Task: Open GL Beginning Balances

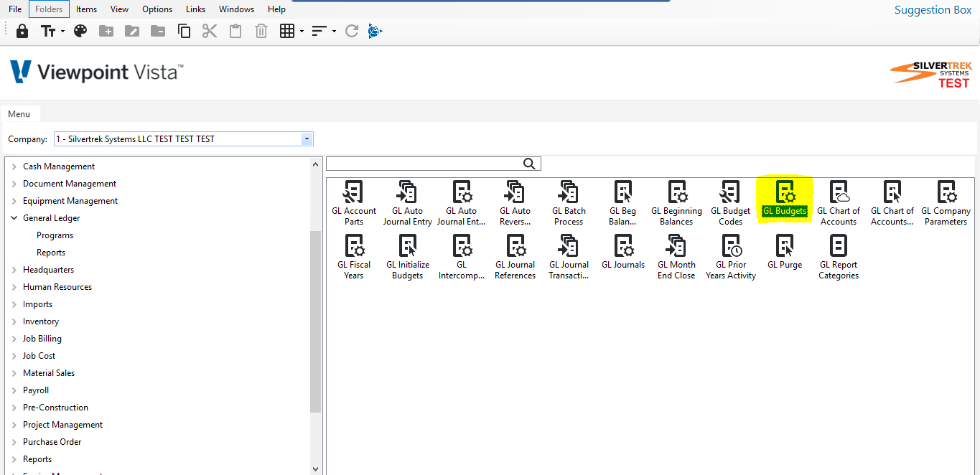Action: click(x=677, y=203)
